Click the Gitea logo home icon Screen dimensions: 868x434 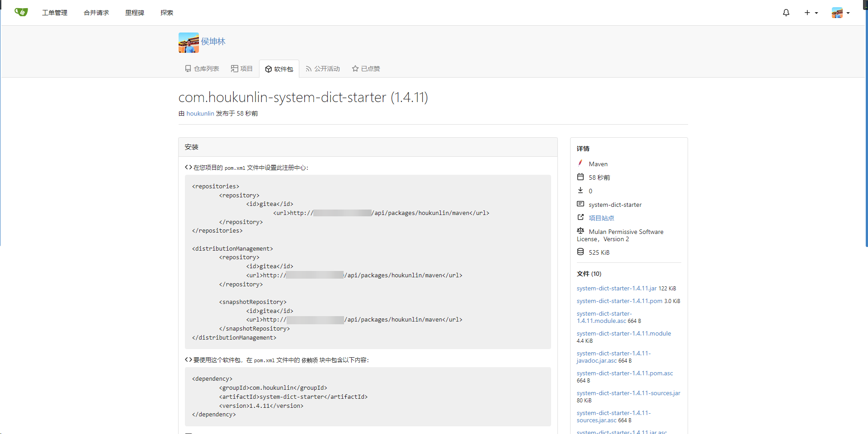(x=21, y=12)
